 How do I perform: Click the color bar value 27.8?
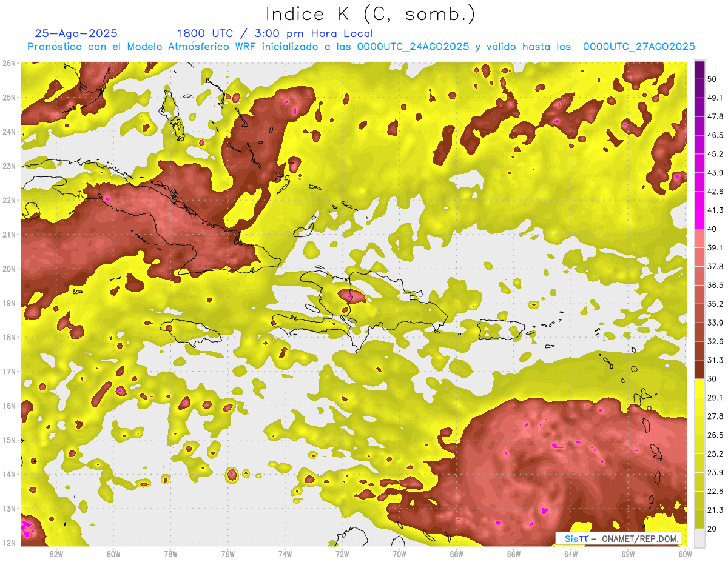click(x=715, y=416)
